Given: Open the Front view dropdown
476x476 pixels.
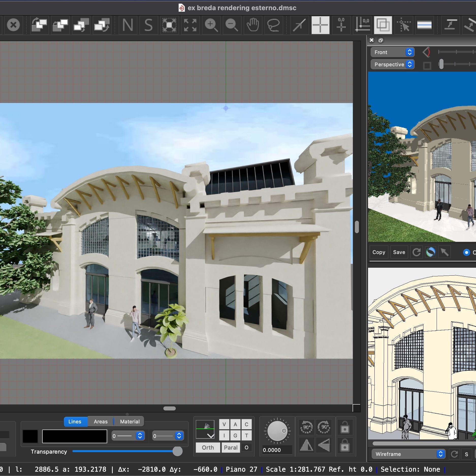Looking at the screenshot, I should click(392, 52).
